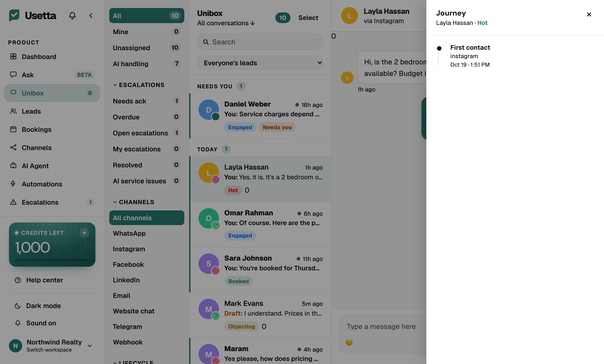This screenshot has height=364, width=604.
Task: Open the Northwind Realty workspace switcher
Action: 52,346
